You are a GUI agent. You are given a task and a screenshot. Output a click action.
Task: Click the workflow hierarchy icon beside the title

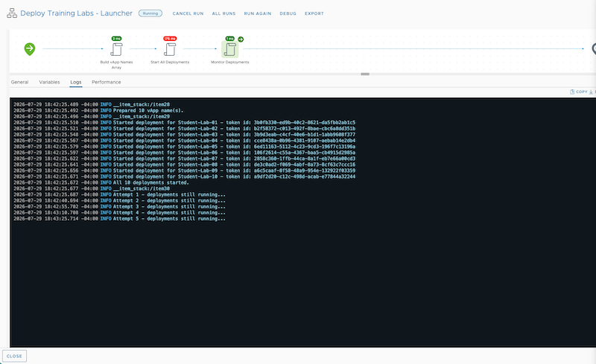[12, 13]
